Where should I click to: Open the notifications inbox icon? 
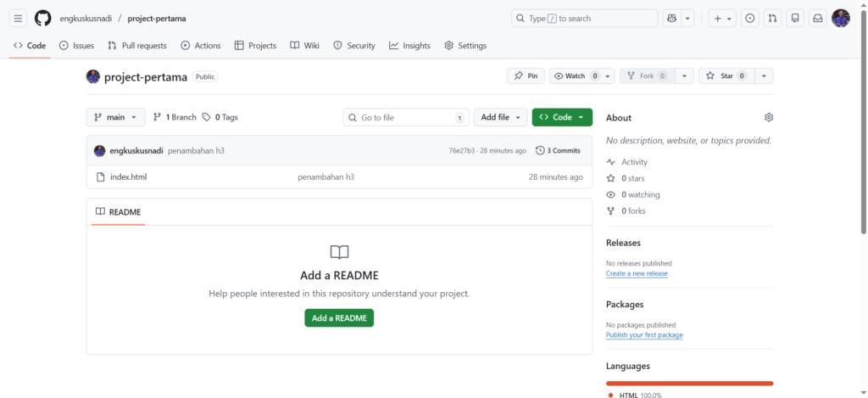pos(817,18)
